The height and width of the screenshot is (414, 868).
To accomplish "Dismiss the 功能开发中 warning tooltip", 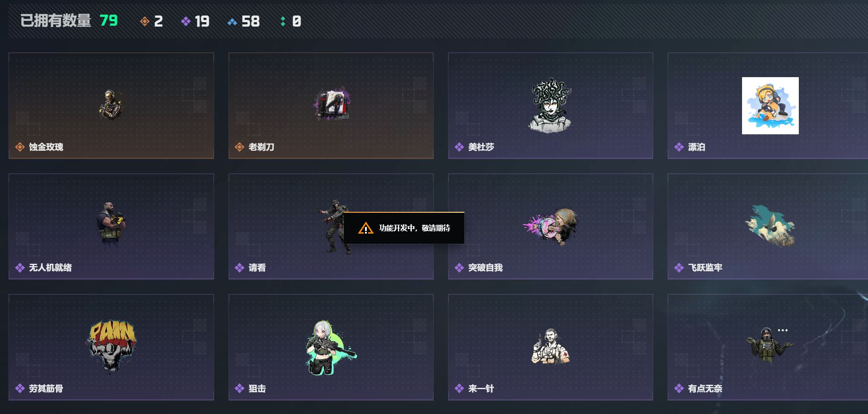I will 404,228.
